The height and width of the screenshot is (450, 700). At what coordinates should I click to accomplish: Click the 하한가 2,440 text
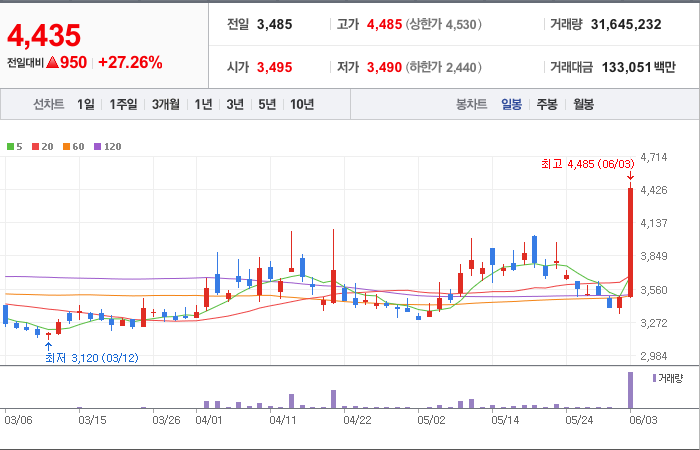pyautogui.click(x=444, y=67)
